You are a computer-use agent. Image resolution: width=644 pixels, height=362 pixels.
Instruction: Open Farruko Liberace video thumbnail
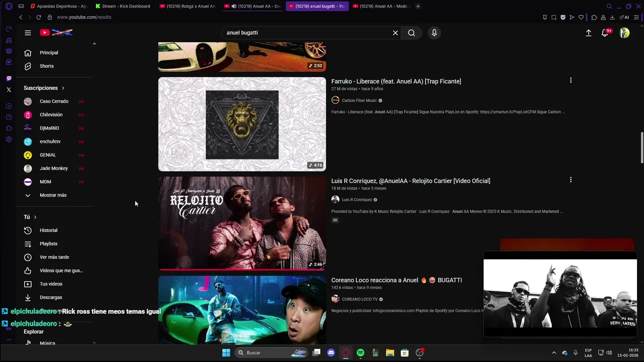[242, 124]
